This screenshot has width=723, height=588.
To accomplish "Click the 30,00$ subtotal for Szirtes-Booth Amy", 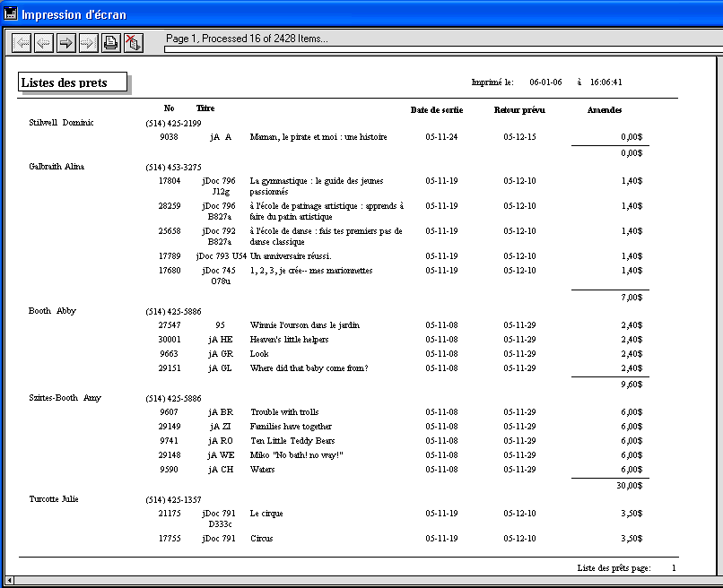I will coord(628,485).
